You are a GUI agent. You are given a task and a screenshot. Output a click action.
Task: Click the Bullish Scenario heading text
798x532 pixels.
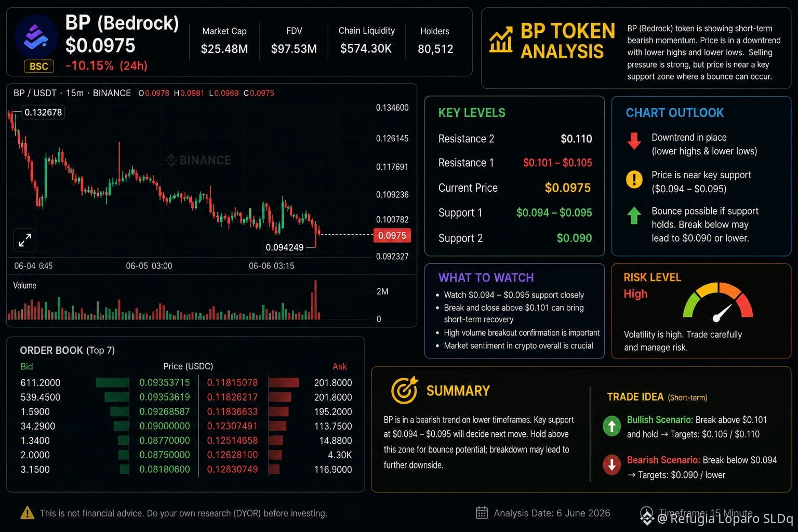point(660,420)
